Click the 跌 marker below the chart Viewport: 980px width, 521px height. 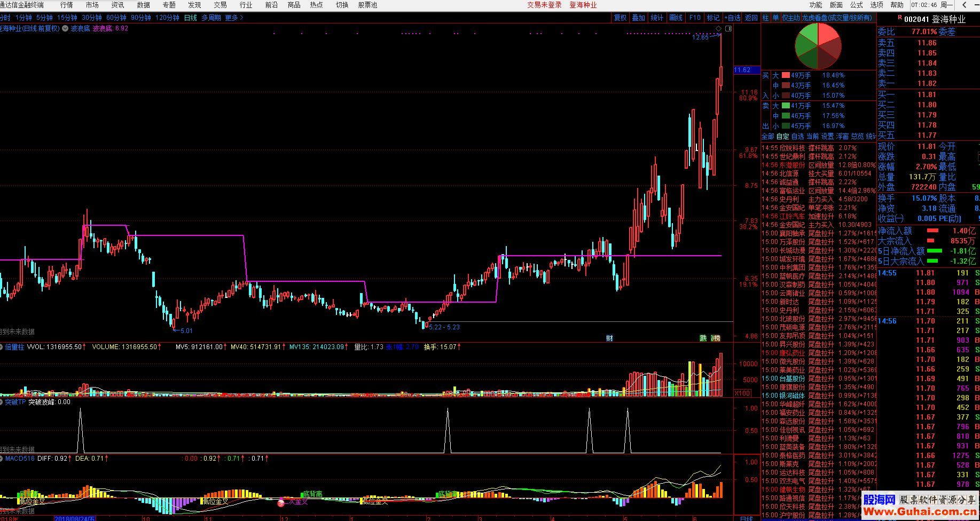click(x=703, y=338)
